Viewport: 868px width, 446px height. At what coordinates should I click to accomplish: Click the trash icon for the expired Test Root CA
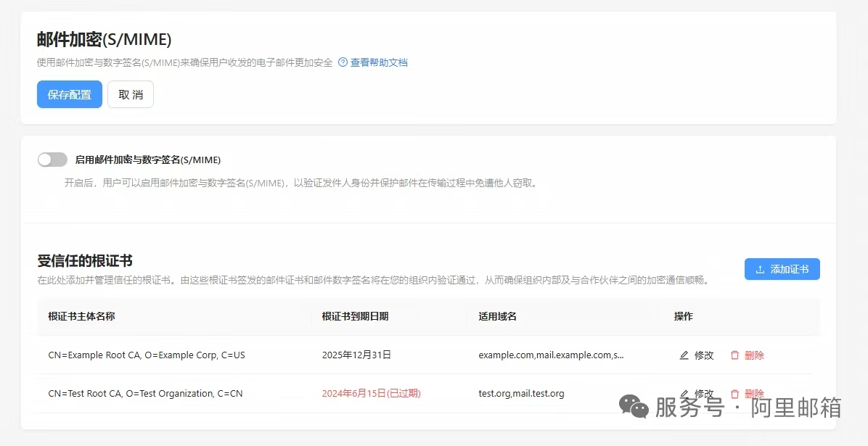tap(734, 394)
